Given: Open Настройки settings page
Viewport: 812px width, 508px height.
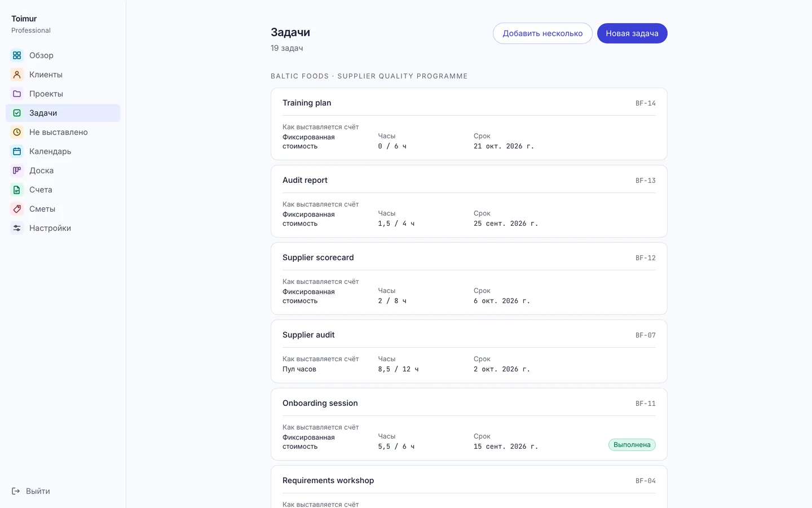Looking at the screenshot, I should 63,228.
